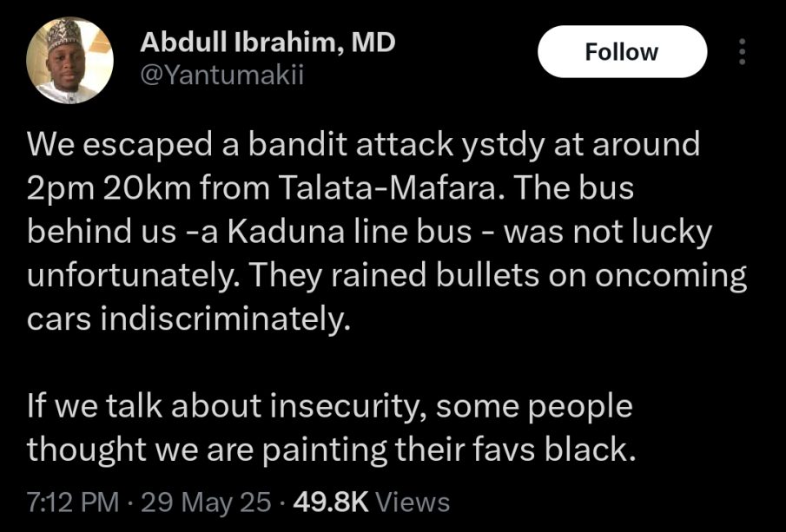Open the 7:12 PM timestamp link
This screenshot has height=532, width=786.
point(73,502)
